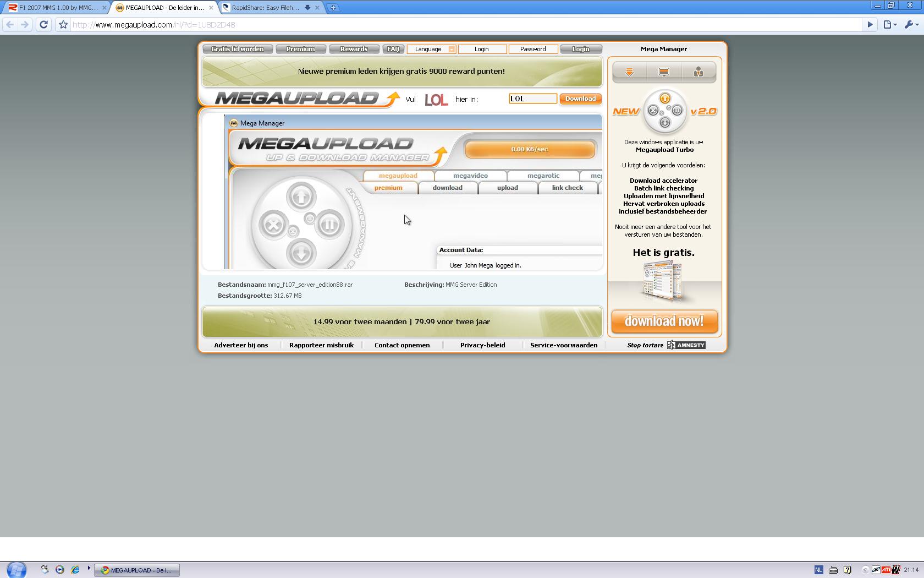
Task: Expand hidden system tray icons
Action: pyautogui.click(x=865, y=570)
